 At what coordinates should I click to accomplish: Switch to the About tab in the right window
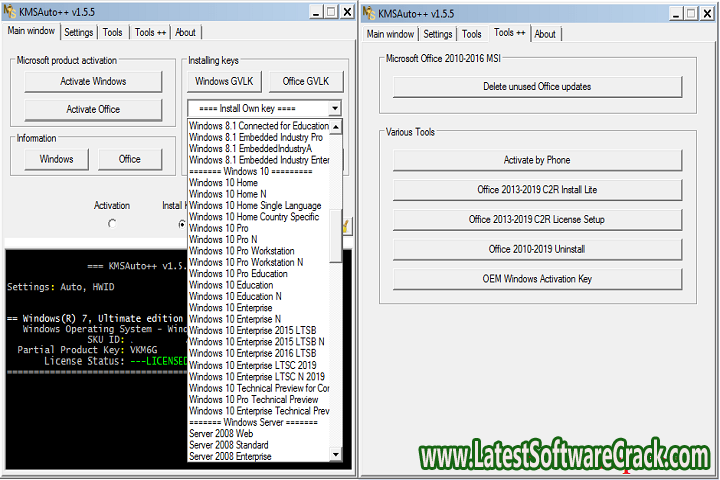(545, 34)
